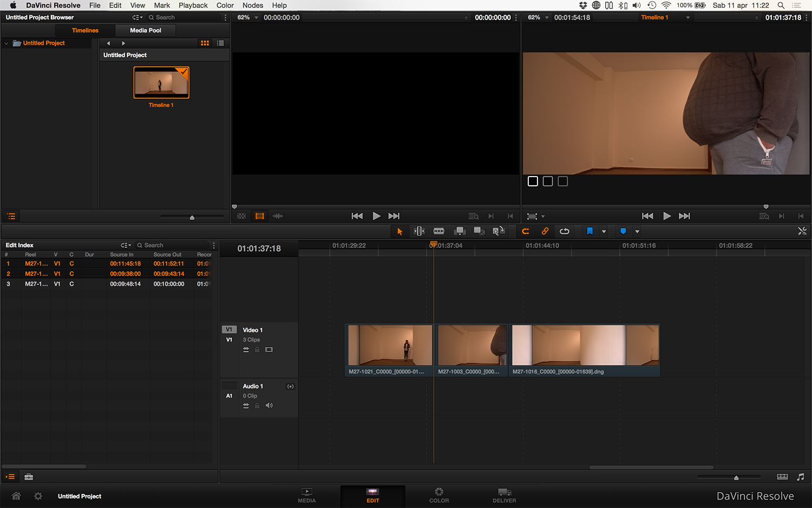This screenshot has width=812, height=508.
Task: Switch source viewer to audio waveform mode
Action: pos(278,216)
